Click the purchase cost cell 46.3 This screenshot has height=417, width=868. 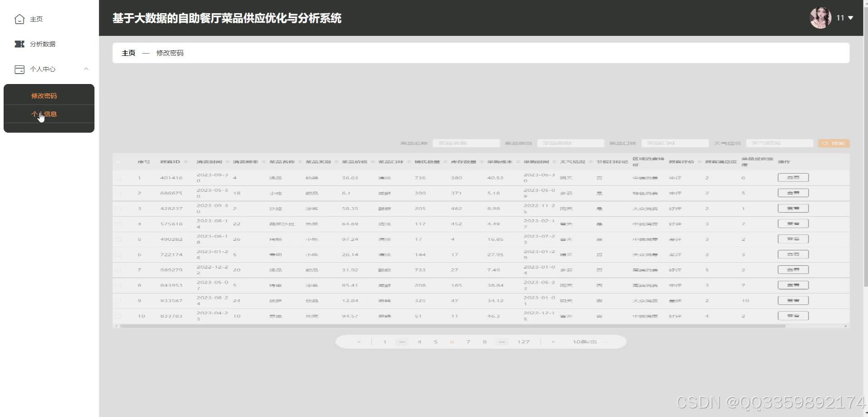[493, 316]
